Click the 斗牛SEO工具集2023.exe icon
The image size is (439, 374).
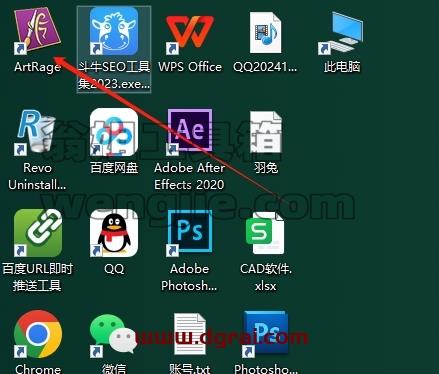point(114,31)
